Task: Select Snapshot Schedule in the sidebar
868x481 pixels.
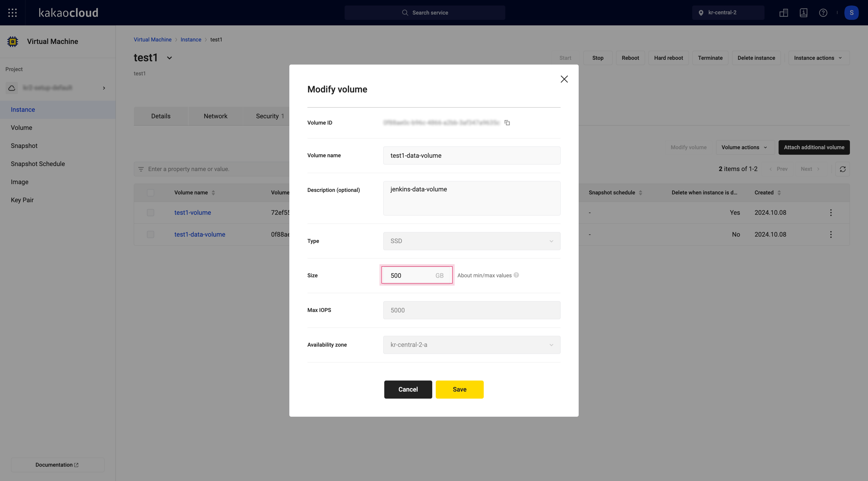Action: pyautogui.click(x=58, y=164)
